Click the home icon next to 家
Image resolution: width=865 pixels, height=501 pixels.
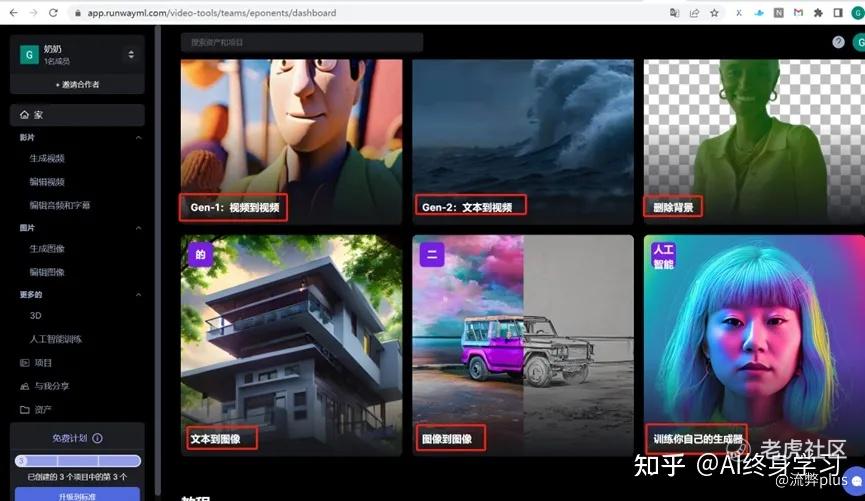pyautogui.click(x=24, y=115)
